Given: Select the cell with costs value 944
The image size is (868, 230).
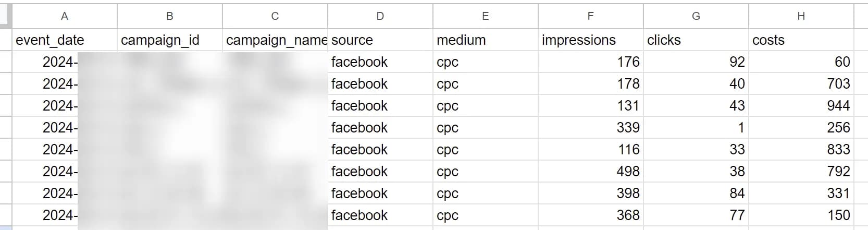Looking at the screenshot, I should (x=801, y=106).
